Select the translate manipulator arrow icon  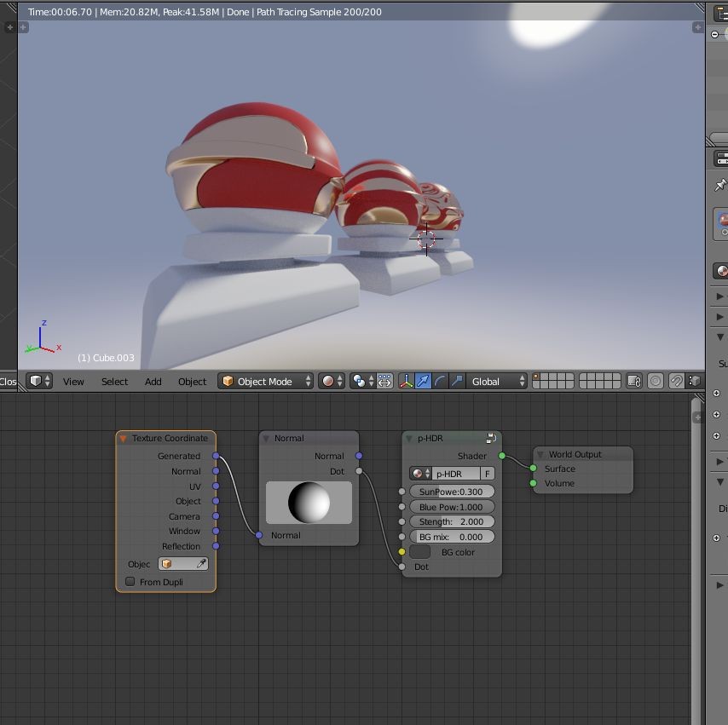(x=425, y=381)
